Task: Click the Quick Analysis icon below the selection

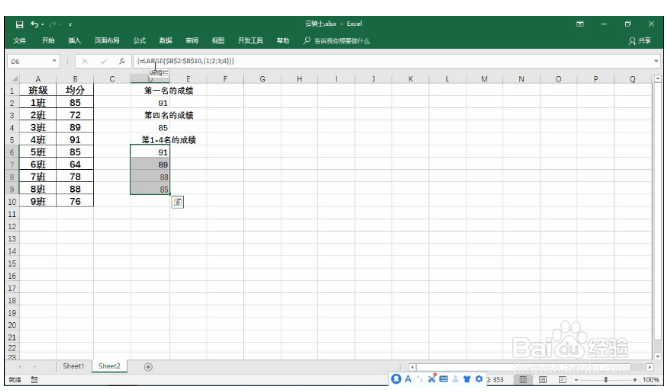Action: click(177, 202)
